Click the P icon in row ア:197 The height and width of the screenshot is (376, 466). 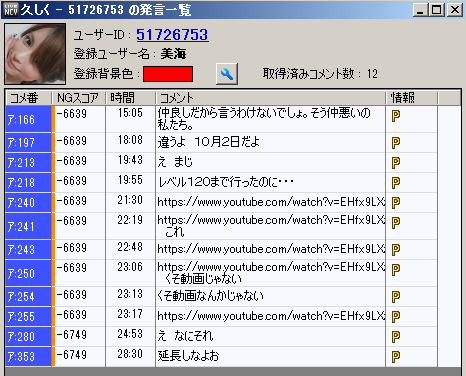pos(396,143)
